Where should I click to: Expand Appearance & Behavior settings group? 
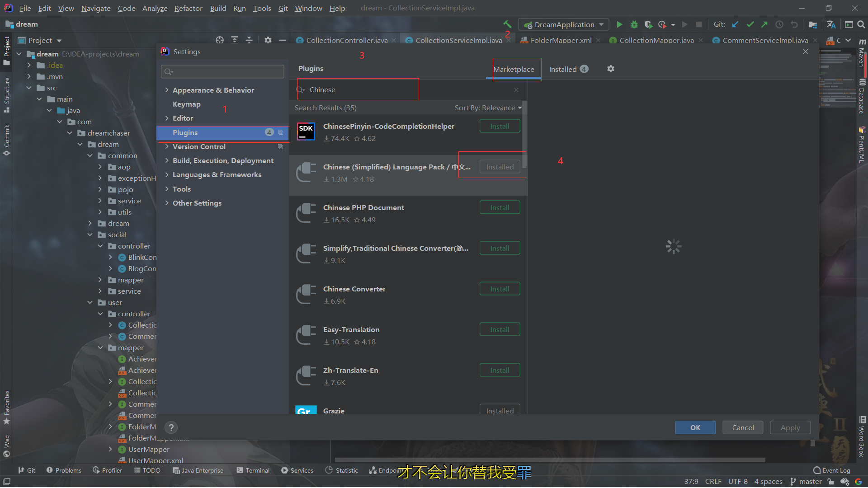click(167, 90)
